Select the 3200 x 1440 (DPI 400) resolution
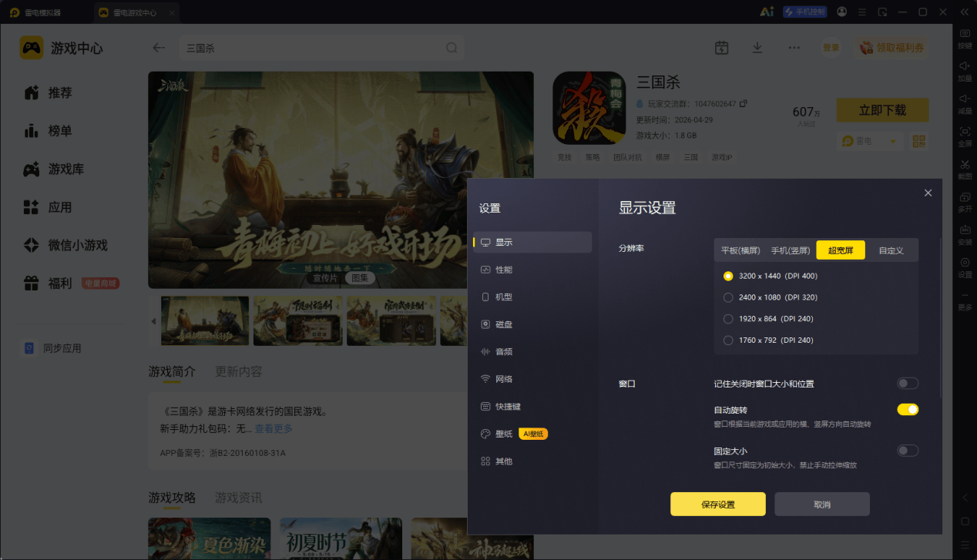The image size is (977, 560). point(728,276)
